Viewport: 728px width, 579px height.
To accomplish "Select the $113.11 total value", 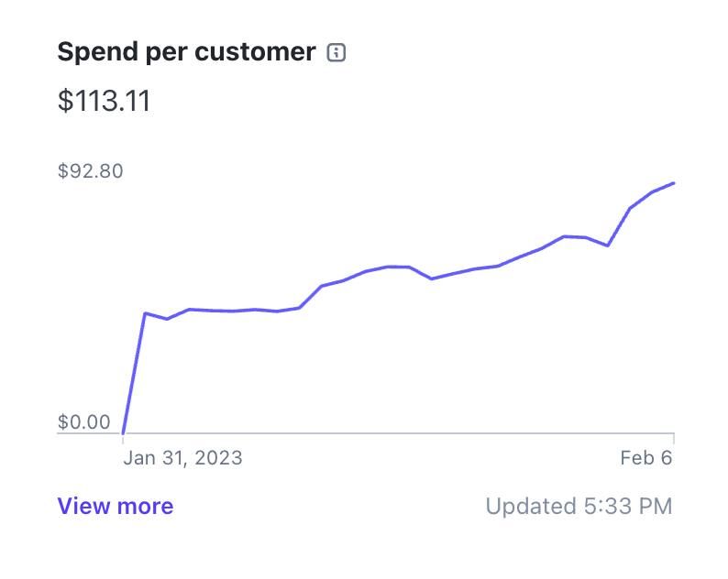I will 104,101.
